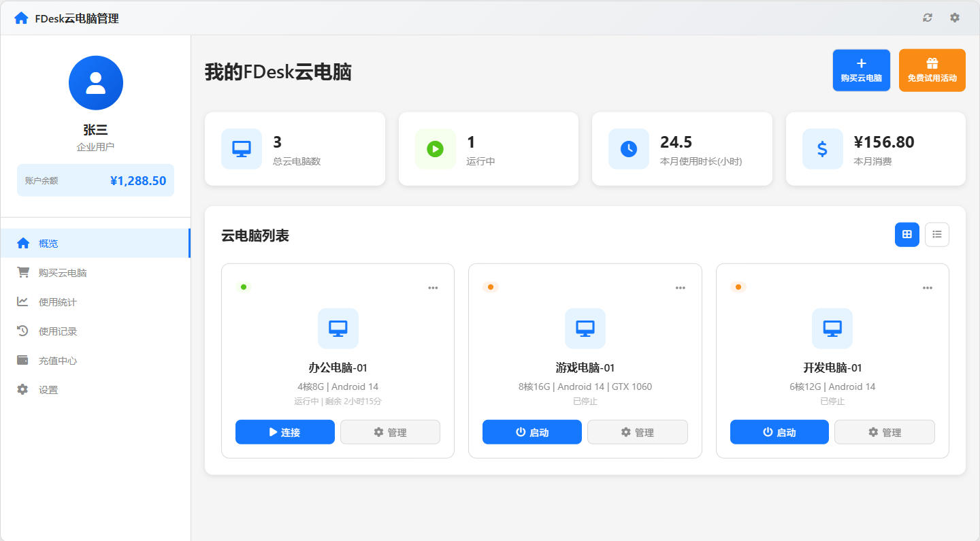Open 使用统计 statistics chart icon
Viewport: 980px width, 541px height.
point(22,301)
